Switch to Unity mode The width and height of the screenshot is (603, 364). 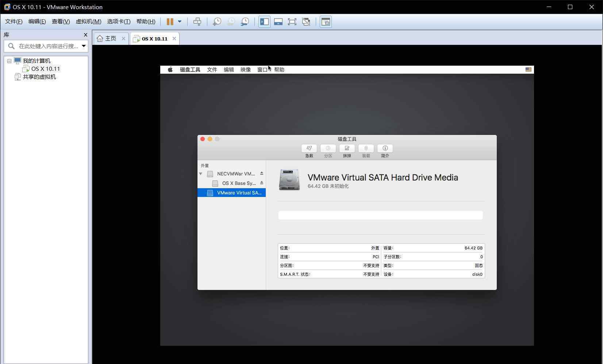[306, 22]
